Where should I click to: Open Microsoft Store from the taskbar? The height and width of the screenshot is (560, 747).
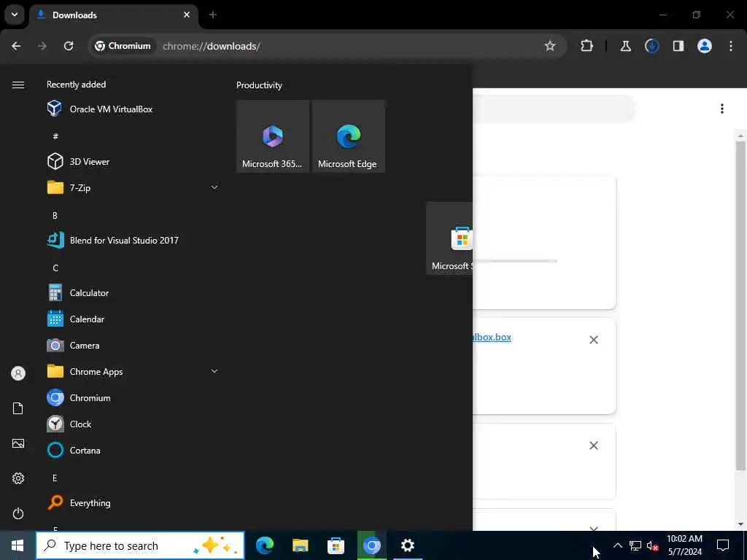point(336,545)
